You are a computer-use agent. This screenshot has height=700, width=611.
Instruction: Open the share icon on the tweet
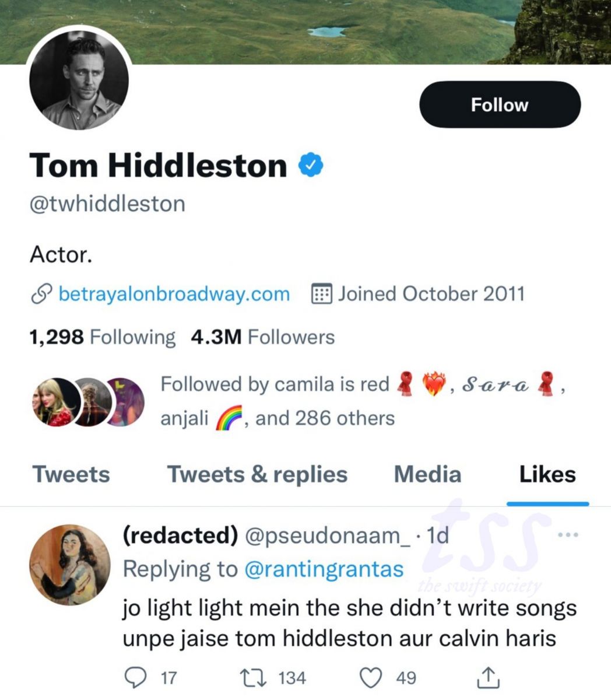486,677
